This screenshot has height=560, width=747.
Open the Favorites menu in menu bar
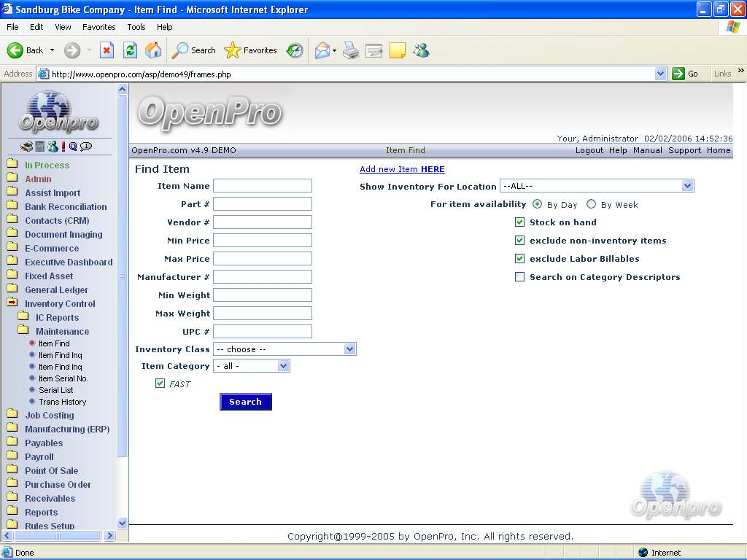pyautogui.click(x=98, y=27)
